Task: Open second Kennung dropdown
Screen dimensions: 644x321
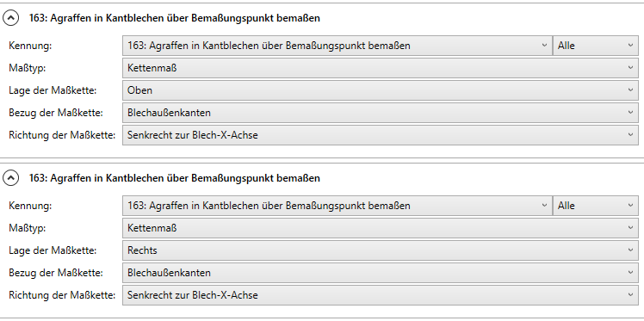Action: [337, 206]
